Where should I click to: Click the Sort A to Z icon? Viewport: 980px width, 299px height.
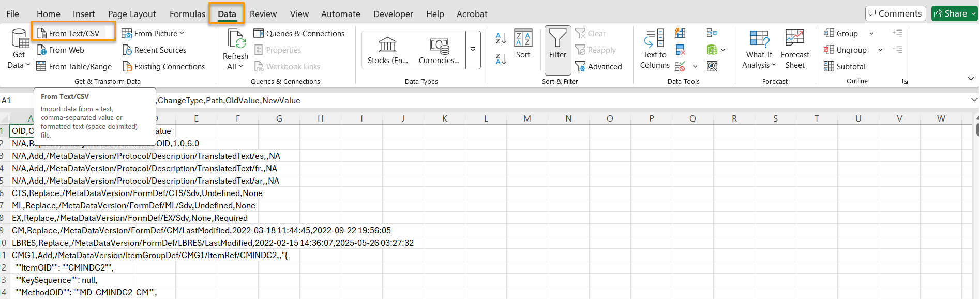(x=501, y=38)
